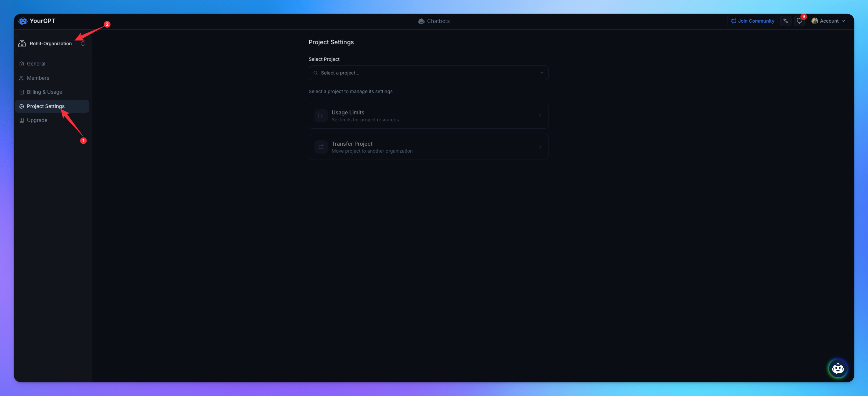The width and height of the screenshot is (868, 396).
Task: Select the Upgrade sidebar item
Action: click(x=37, y=120)
